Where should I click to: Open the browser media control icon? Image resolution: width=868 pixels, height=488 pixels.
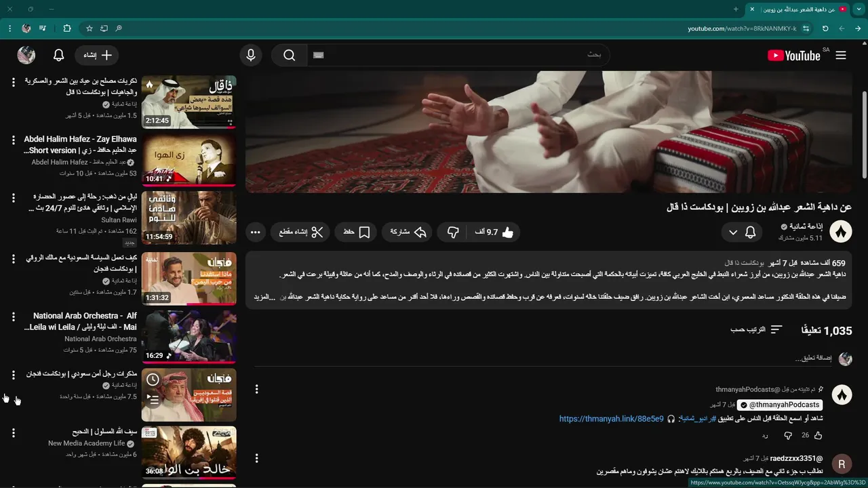43,28
